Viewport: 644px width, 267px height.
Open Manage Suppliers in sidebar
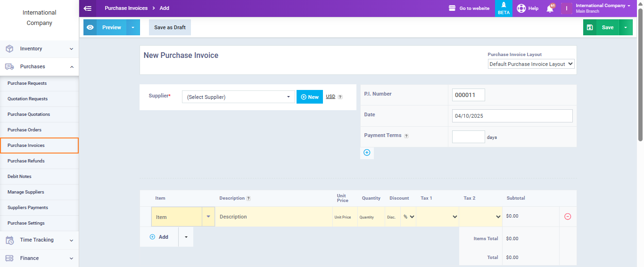click(26, 192)
